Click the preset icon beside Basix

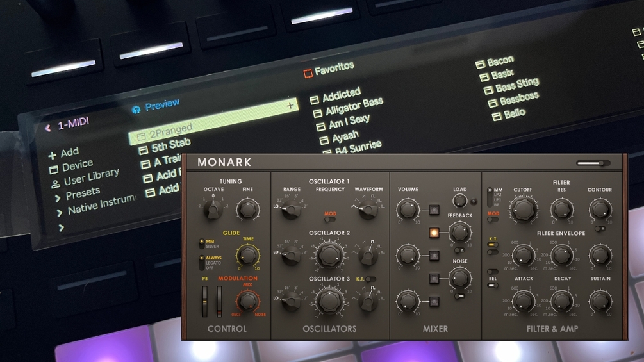[x=484, y=76]
